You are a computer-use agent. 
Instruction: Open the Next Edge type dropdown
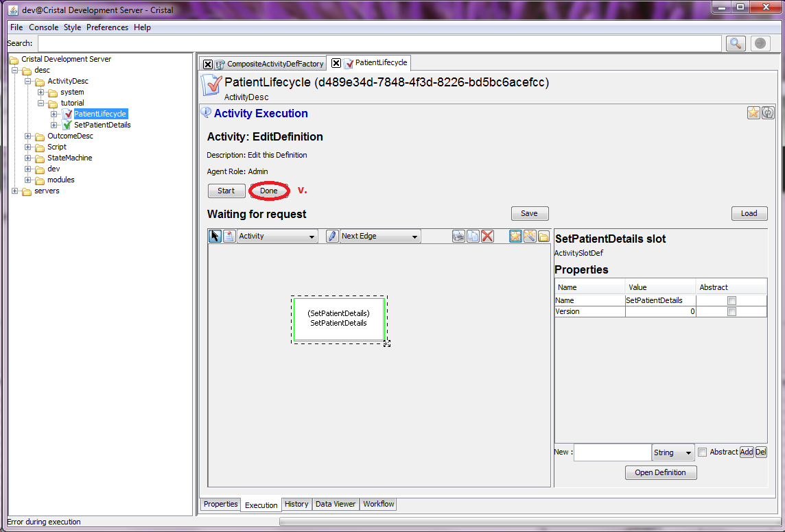coord(380,236)
